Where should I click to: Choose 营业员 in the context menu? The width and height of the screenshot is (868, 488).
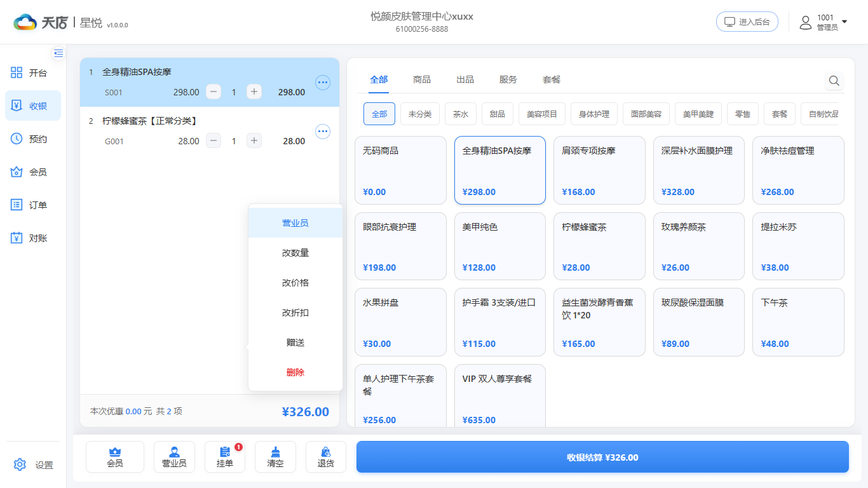click(x=295, y=223)
